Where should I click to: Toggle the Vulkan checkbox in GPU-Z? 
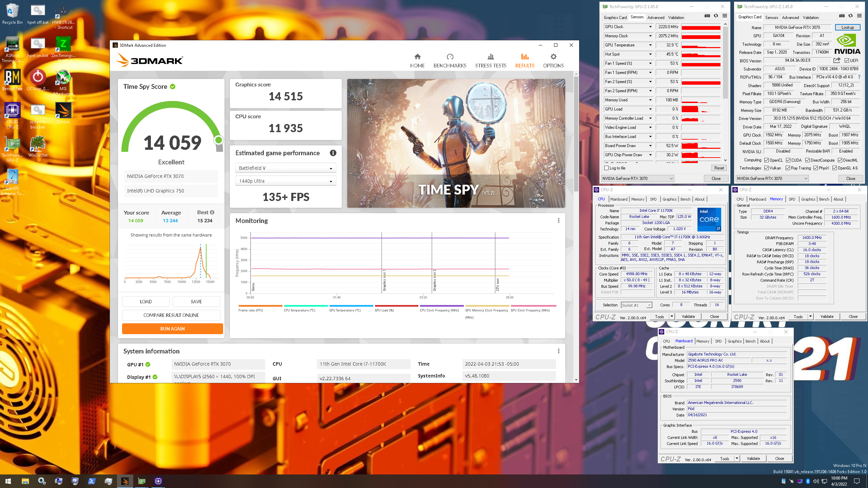click(x=766, y=168)
